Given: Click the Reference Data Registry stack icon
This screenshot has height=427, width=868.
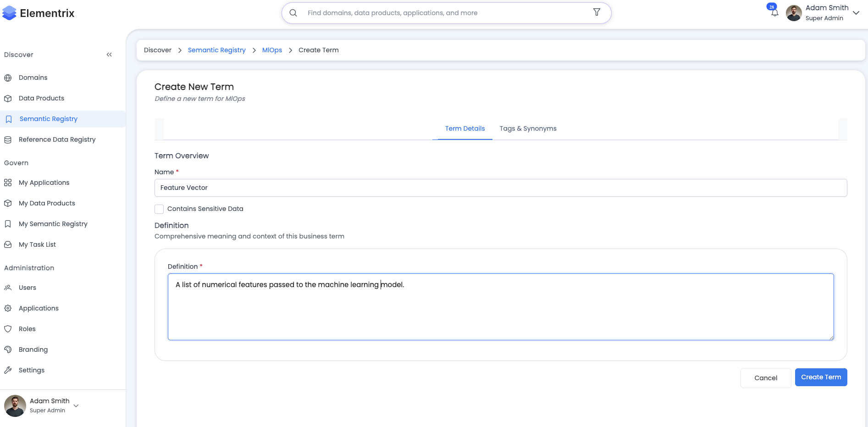Looking at the screenshot, I should [x=8, y=139].
